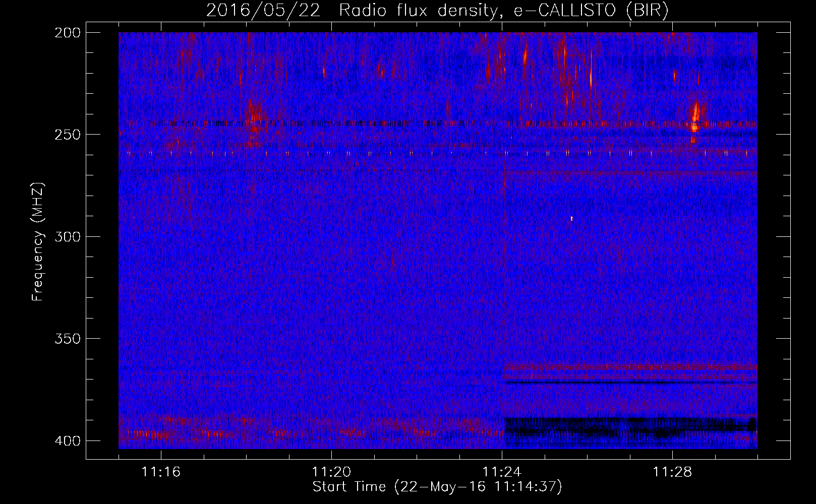The width and height of the screenshot is (816, 504).
Task: Select the 400 frequency axis label
Action: (67, 441)
